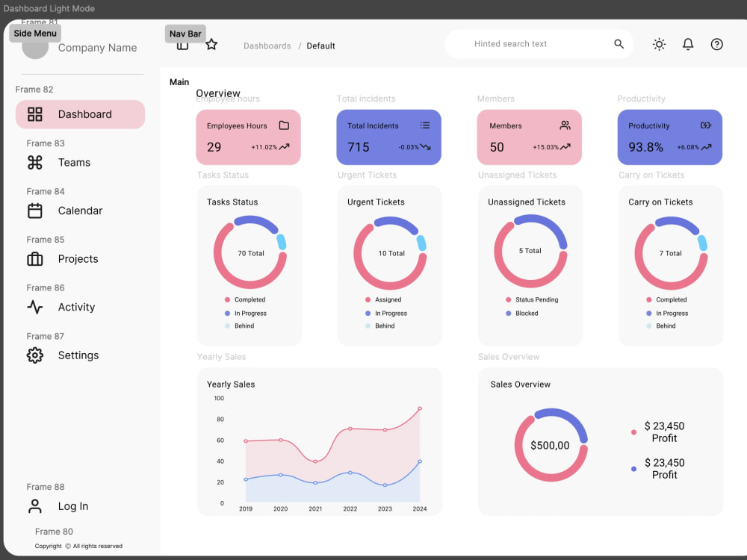The image size is (747, 560).
Task: Click the Yearly Sales chart title
Action: pos(231,385)
